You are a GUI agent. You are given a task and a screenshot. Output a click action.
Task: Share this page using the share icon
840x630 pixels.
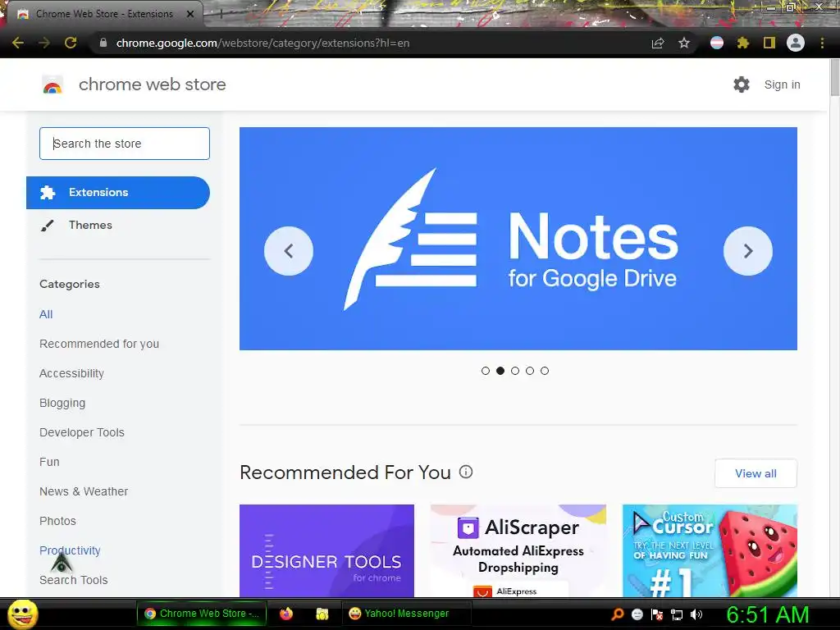tap(657, 43)
